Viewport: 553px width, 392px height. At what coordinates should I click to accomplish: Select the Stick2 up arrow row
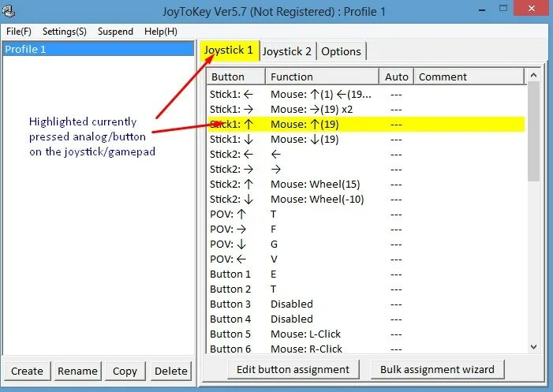(x=367, y=185)
